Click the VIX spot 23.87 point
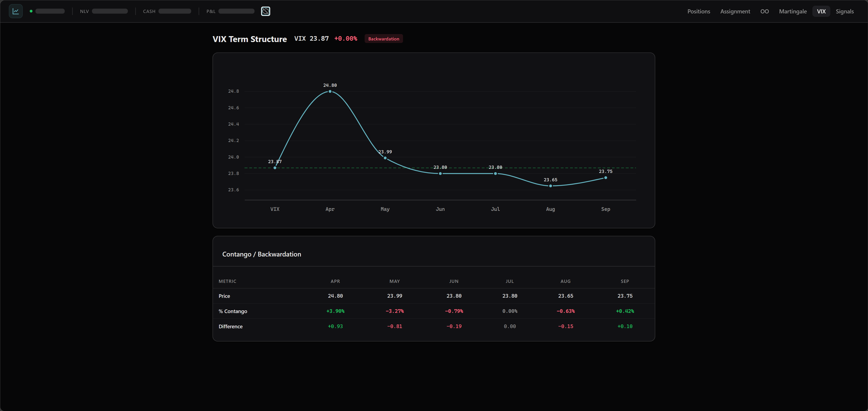 pyautogui.click(x=275, y=168)
